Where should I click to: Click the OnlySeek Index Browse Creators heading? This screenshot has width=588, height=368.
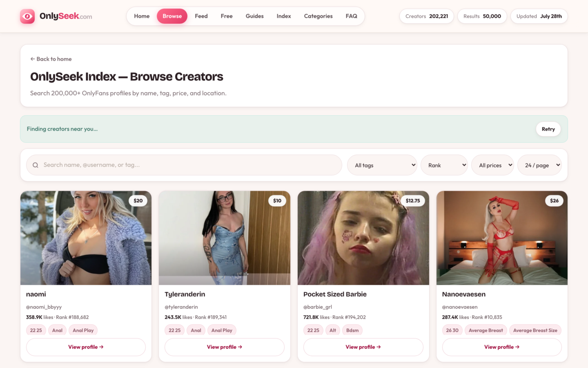pyautogui.click(x=127, y=77)
